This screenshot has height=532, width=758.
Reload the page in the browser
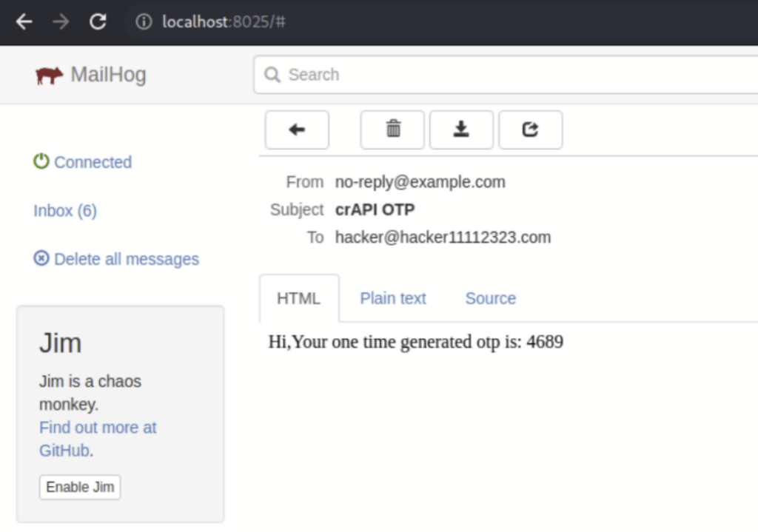pyautogui.click(x=98, y=21)
